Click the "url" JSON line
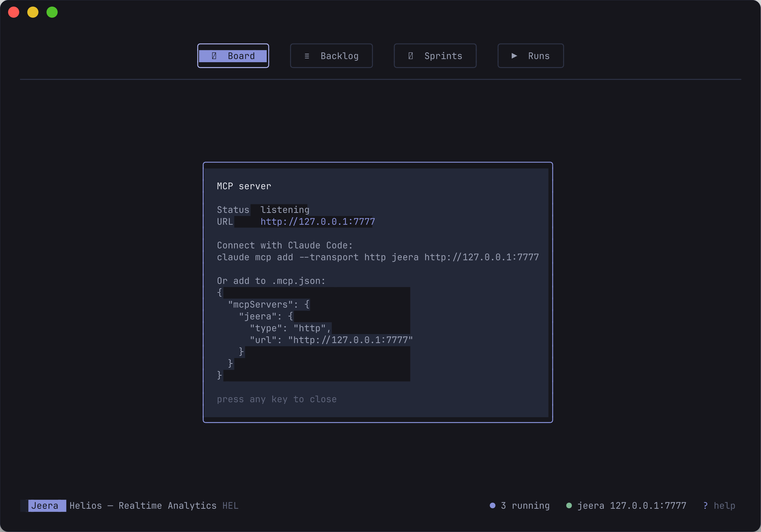The image size is (761, 532). tap(331, 340)
